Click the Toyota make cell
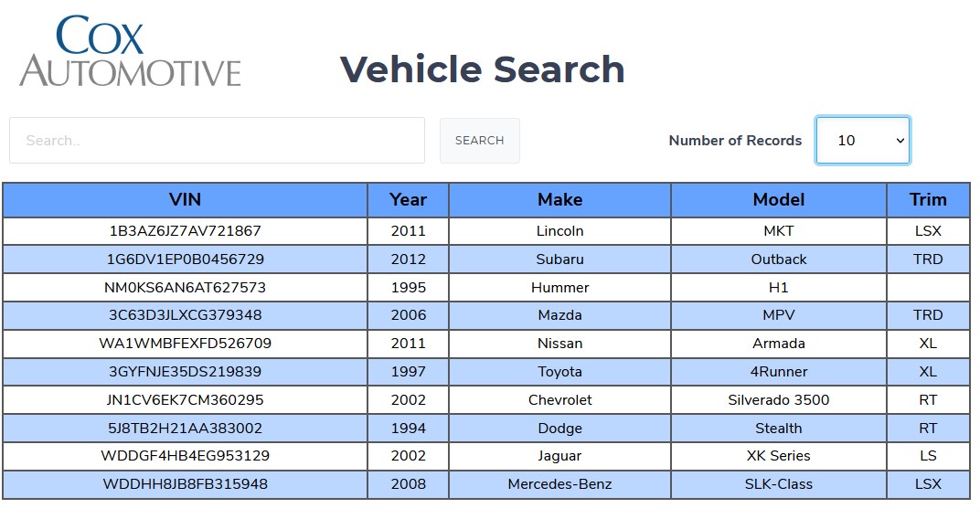The width and height of the screenshot is (980, 519). [x=560, y=372]
